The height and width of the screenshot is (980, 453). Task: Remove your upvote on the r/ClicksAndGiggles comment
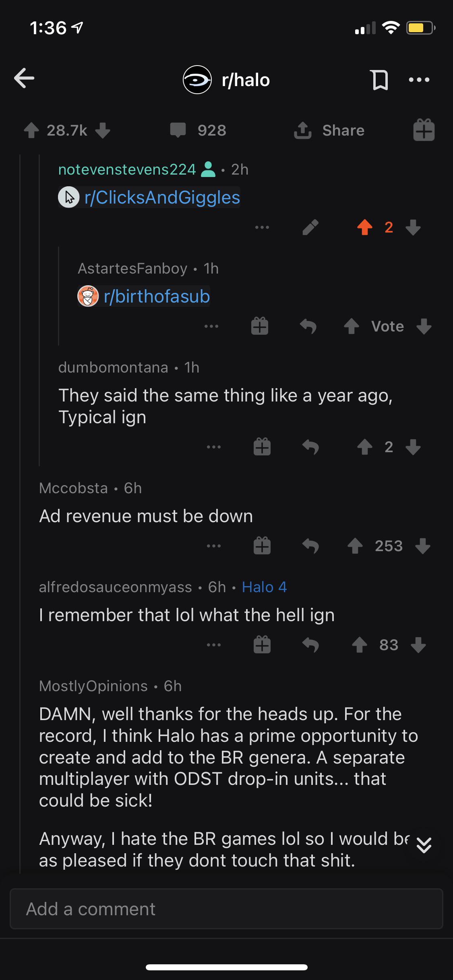(x=365, y=227)
